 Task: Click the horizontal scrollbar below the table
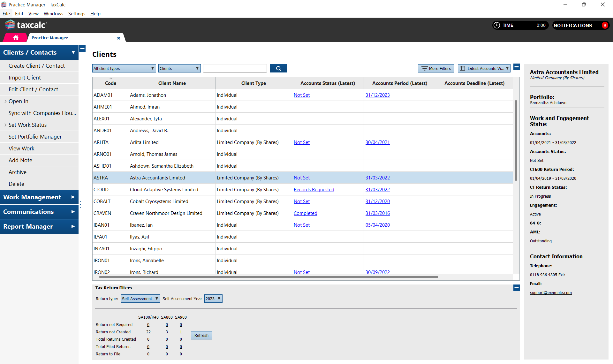[x=268, y=277]
